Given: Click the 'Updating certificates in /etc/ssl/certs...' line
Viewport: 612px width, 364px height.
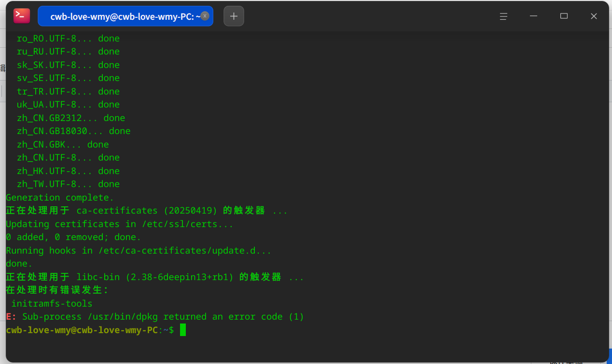Looking at the screenshot, I should coord(120,224).
